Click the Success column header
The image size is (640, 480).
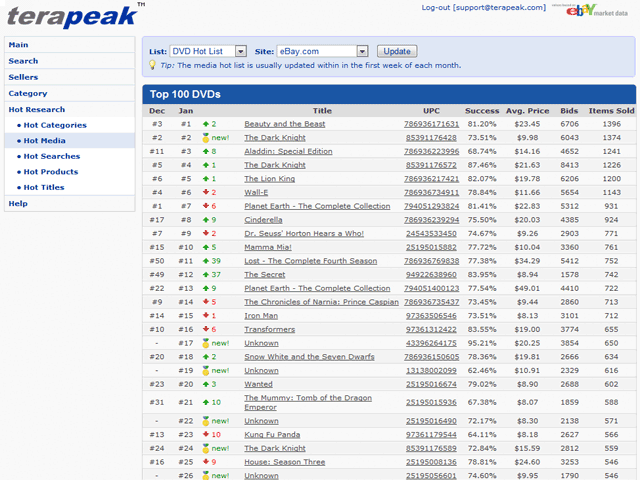482,111
